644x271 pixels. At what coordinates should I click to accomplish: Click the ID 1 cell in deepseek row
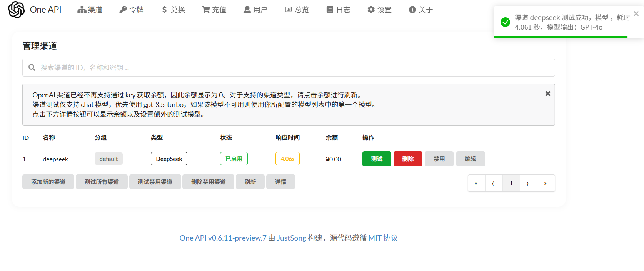(24, 159)
